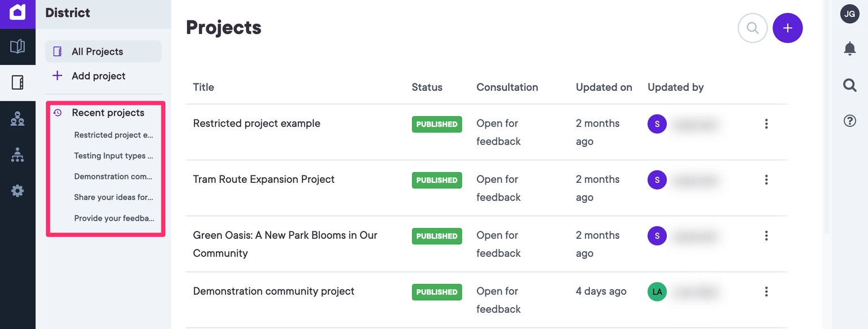Open options menu for Tram Route Expansion Project
868x329 pixels.
[x=766, y=179]
